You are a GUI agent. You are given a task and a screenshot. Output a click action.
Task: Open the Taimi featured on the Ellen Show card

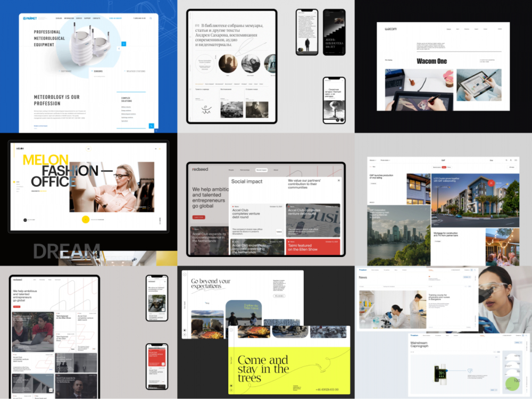pyautogui.click(x=313, y=247)
